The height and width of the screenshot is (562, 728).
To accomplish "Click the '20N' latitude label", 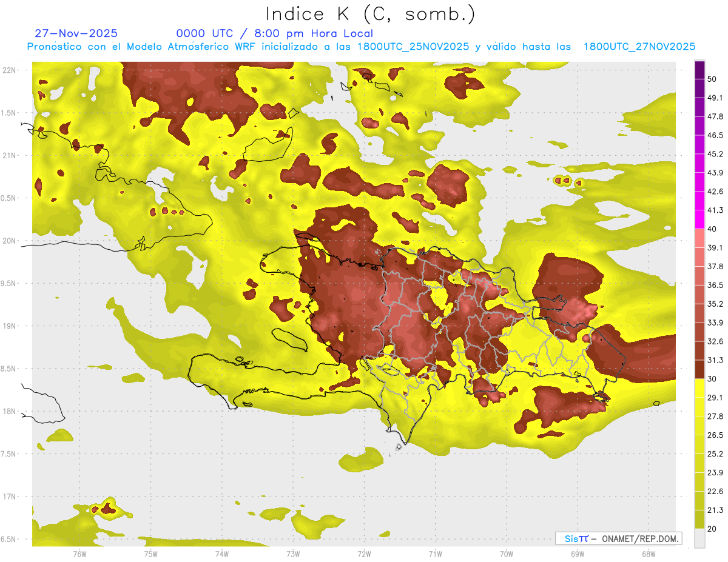I will [x=8, y=241].
